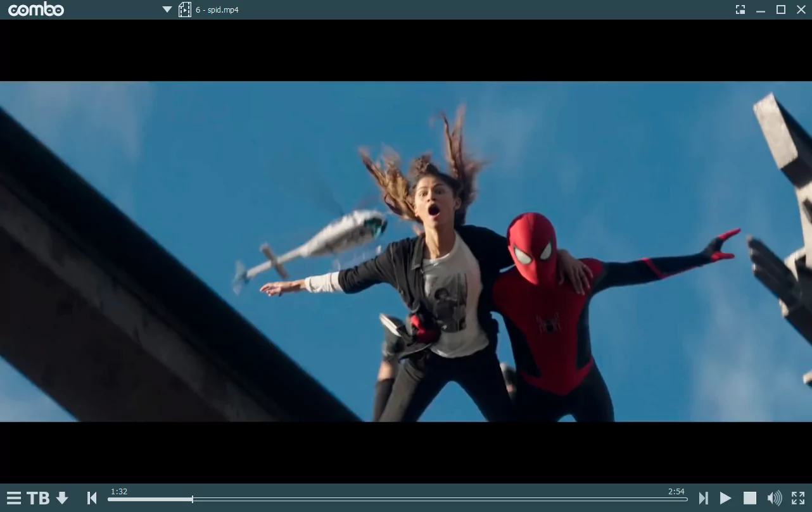
Task: Click the video frame to toggle playback
Action: tap(406, 251)
